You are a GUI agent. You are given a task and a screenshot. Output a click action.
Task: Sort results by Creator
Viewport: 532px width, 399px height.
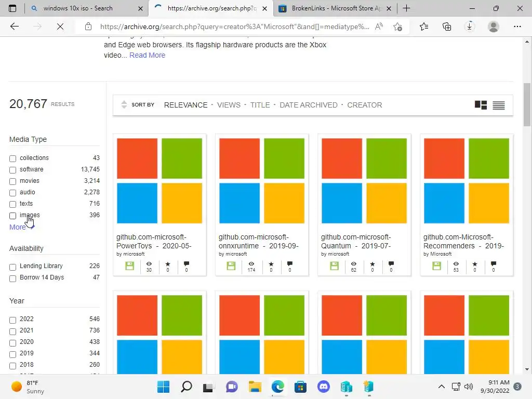(x=364, y=105)
